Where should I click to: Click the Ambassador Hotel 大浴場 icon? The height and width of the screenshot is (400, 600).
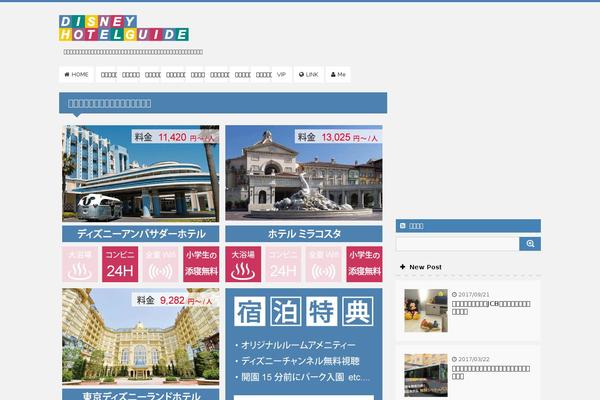80,264
